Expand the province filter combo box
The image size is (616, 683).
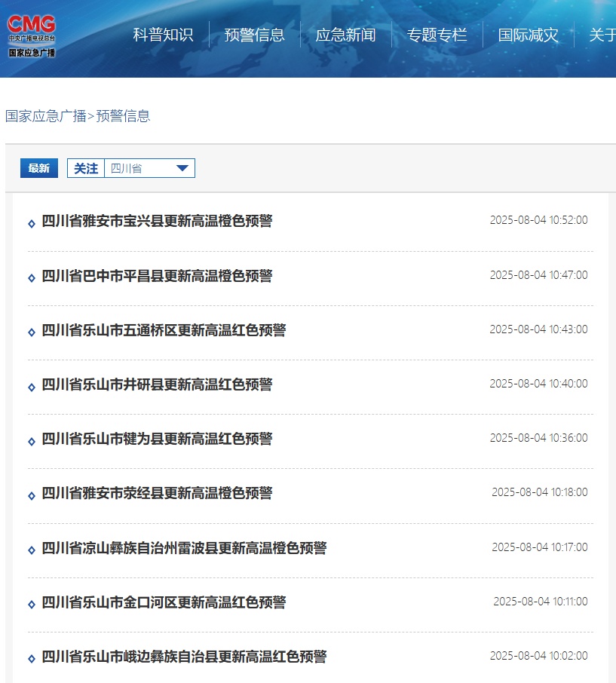tap(149, 167)
